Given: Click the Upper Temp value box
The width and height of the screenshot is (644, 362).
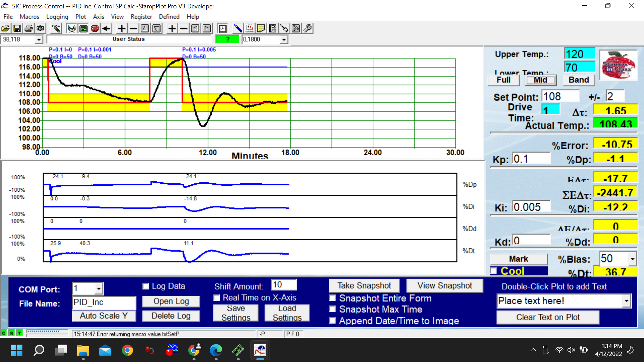Looking at the screenshot, I should [580, 54].
